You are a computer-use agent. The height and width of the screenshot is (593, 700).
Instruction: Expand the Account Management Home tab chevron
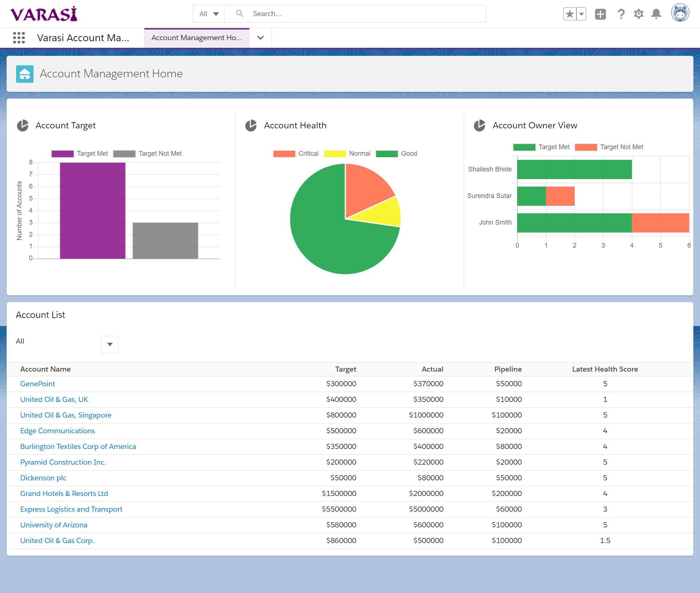[260, 38]
